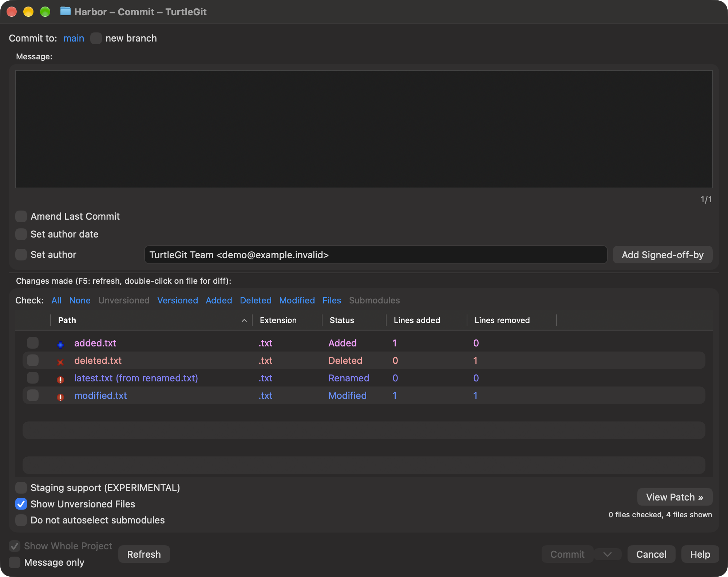Click the Harbor folder icon in title bar
Screen dimensions: 728x577
[65, 12]
